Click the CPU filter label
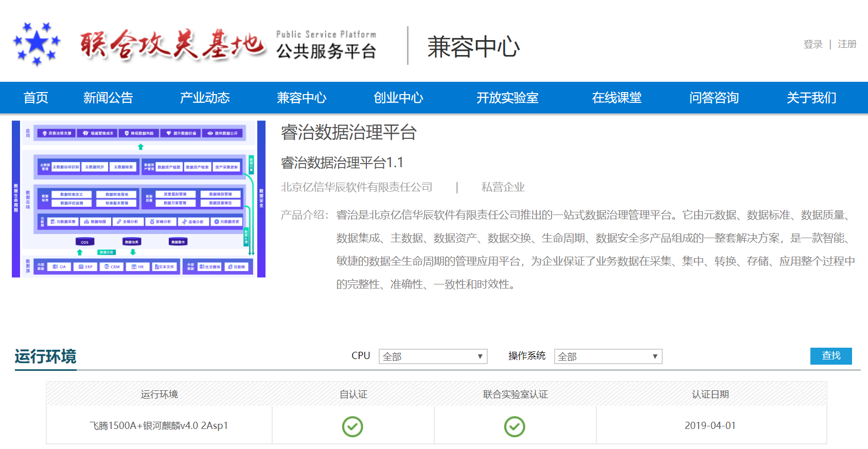Image resolution: width=868 pixels, height=449 pixels. coord(361,355)
